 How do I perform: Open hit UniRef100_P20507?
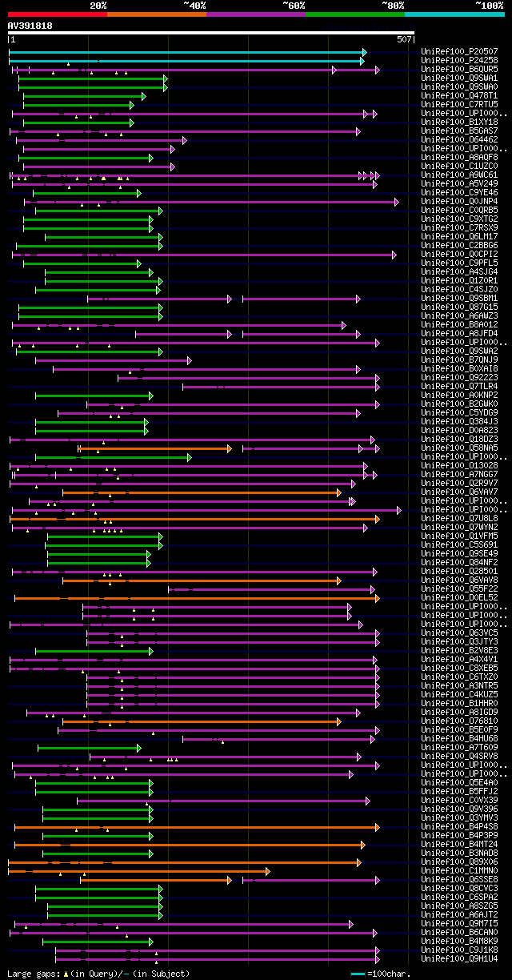(x=459, y=51)
